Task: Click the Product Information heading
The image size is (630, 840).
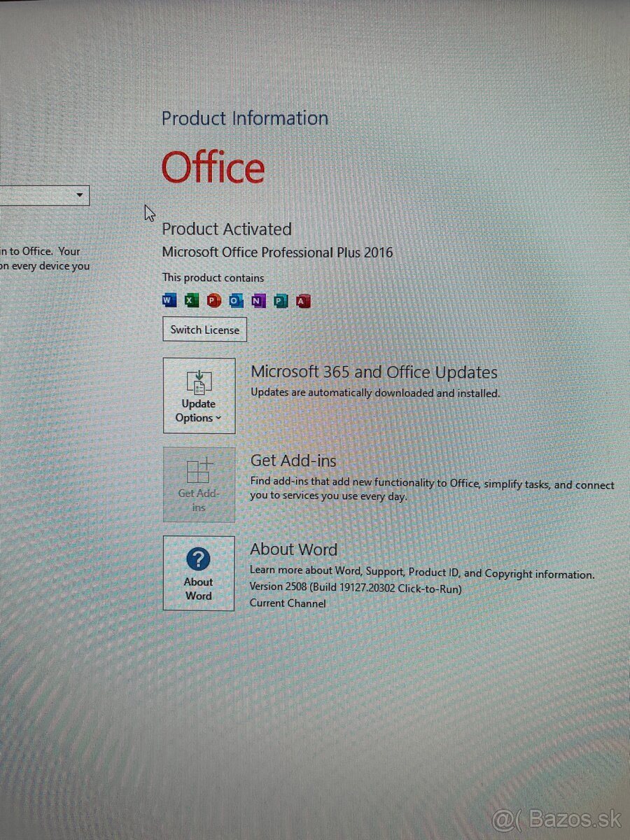Action: coord(245,118)
